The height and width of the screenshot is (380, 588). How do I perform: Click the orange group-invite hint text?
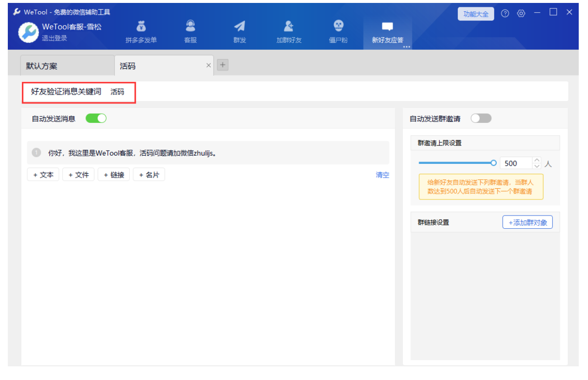(x=481, y=187)
